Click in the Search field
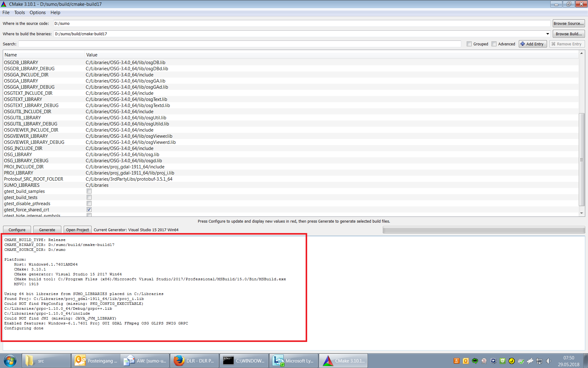 (239, 44)
